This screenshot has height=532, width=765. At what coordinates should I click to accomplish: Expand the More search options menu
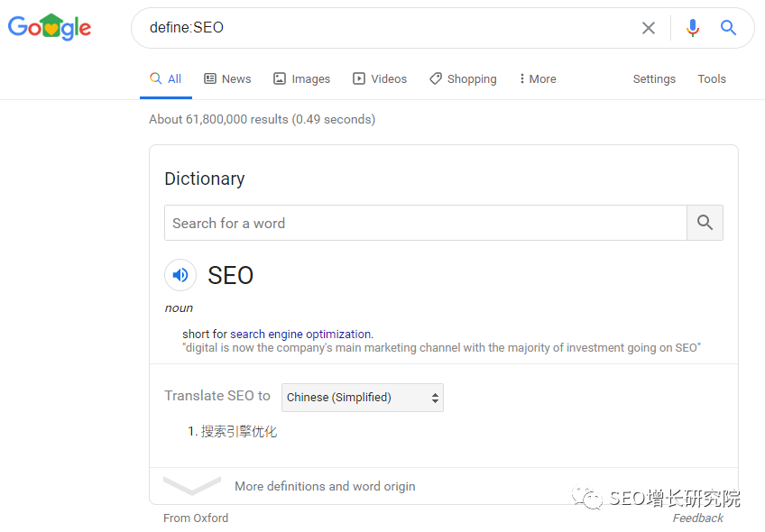click(538, 79)
